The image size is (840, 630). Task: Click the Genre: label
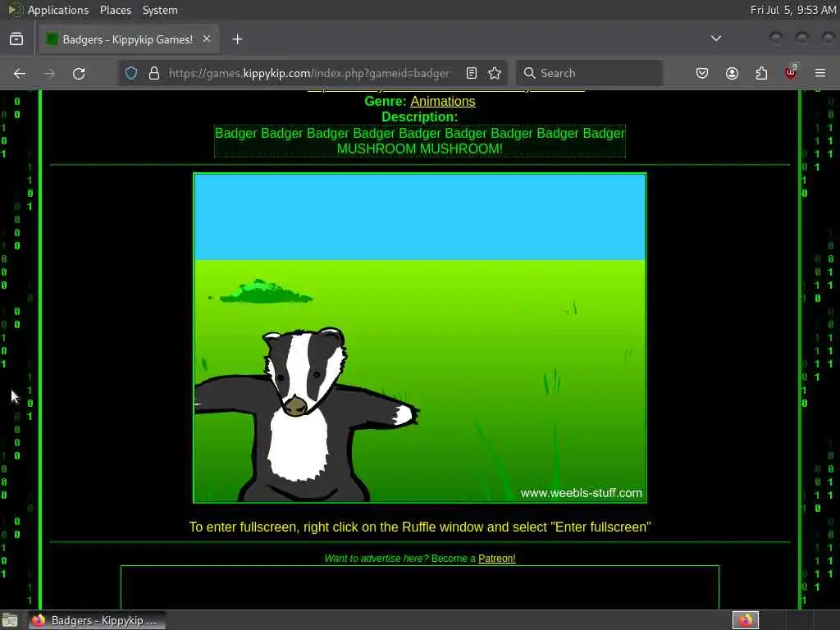tap(386, 101)
